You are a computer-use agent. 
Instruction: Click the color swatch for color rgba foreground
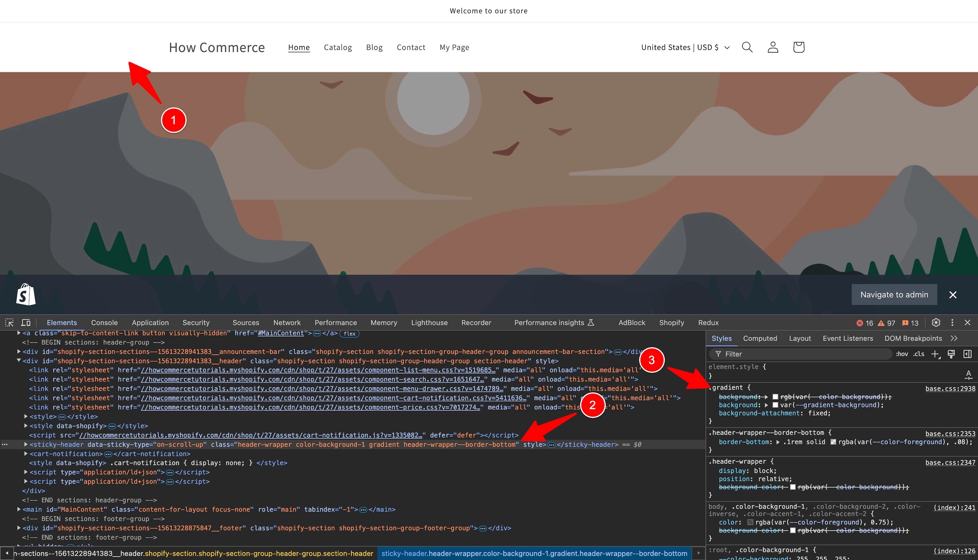(x=750, y=522)
